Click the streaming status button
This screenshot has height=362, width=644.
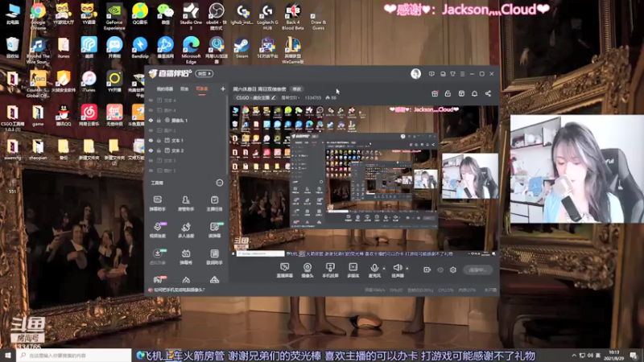477,269
